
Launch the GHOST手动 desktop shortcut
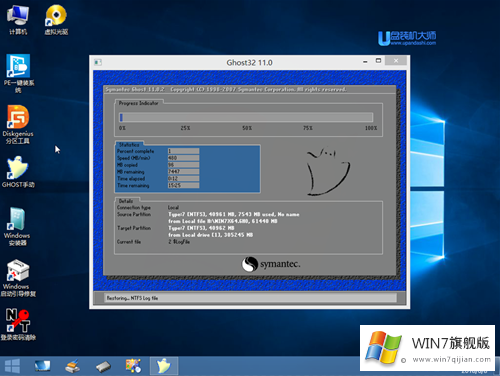pos(18,172)
